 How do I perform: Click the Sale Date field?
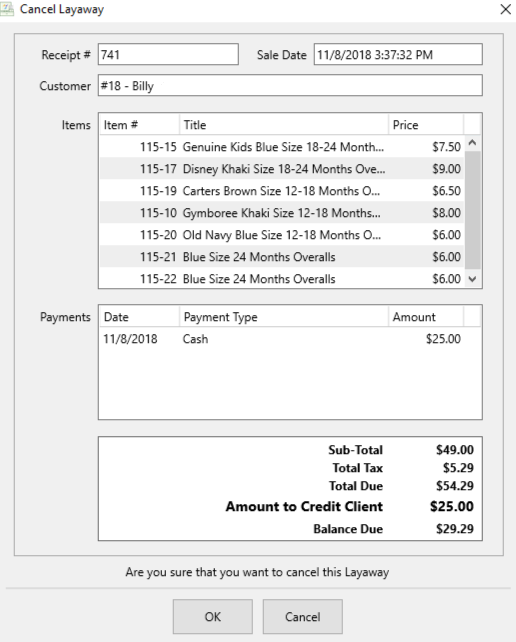pyautogui.click(x=398, y=54)
